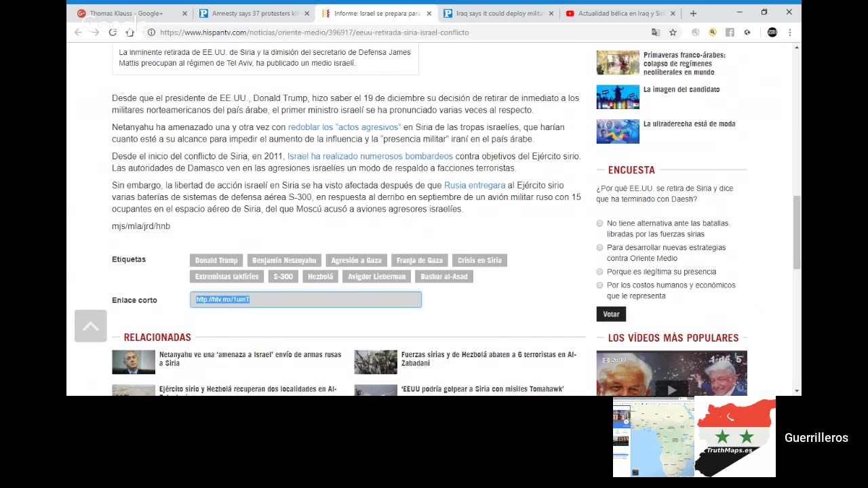Open the 'Rusia entregara' link

pyautogui.click(x=475, y=185)
